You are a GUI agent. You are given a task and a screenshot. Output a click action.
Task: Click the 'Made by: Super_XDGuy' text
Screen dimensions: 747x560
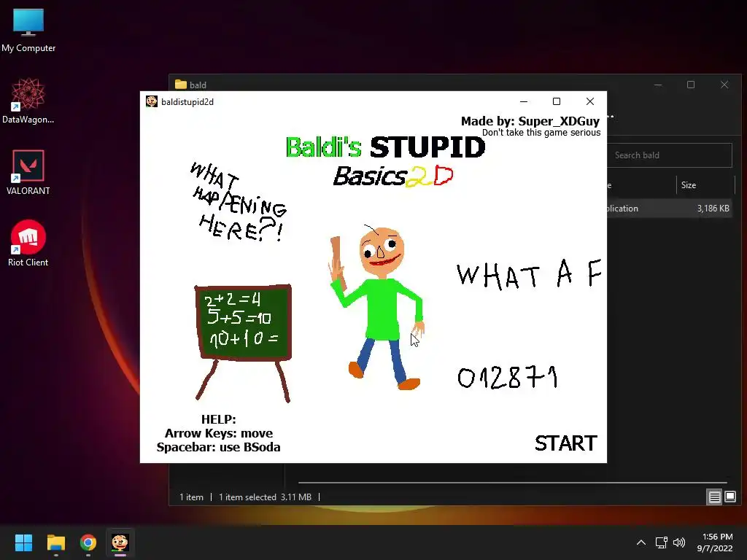(x=530, y=122)
